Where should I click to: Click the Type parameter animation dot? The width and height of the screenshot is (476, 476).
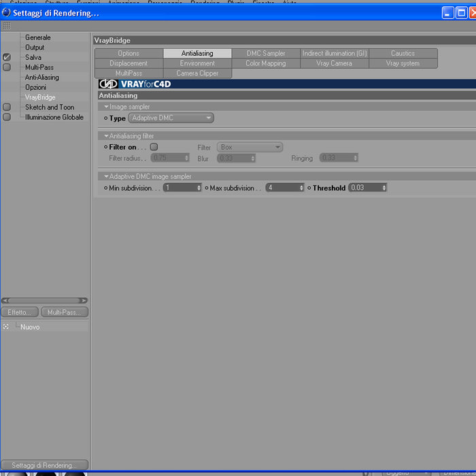[x=105, y=118]
